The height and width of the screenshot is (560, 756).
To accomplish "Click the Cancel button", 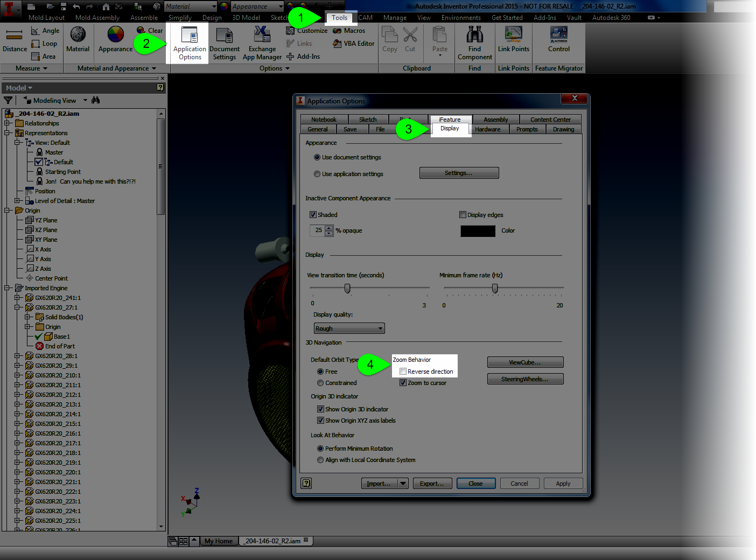I will pyautogui.click(x=519, y=484).
